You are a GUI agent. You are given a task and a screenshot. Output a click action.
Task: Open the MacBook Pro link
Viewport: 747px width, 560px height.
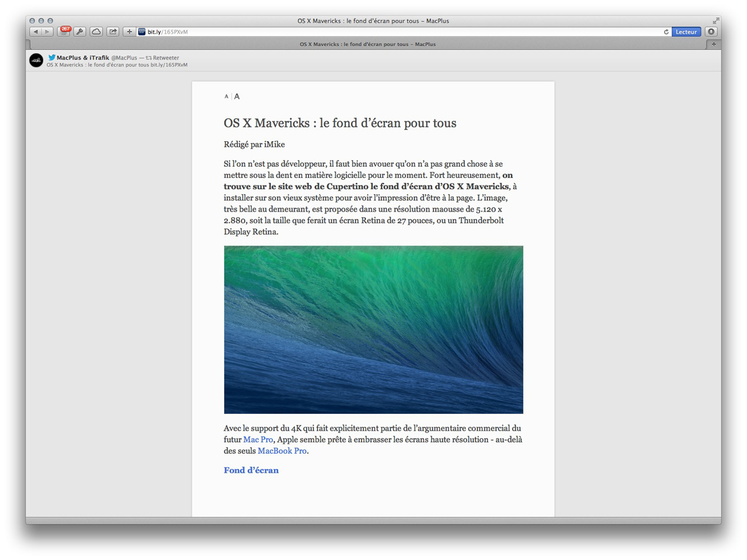pos(282,450)
